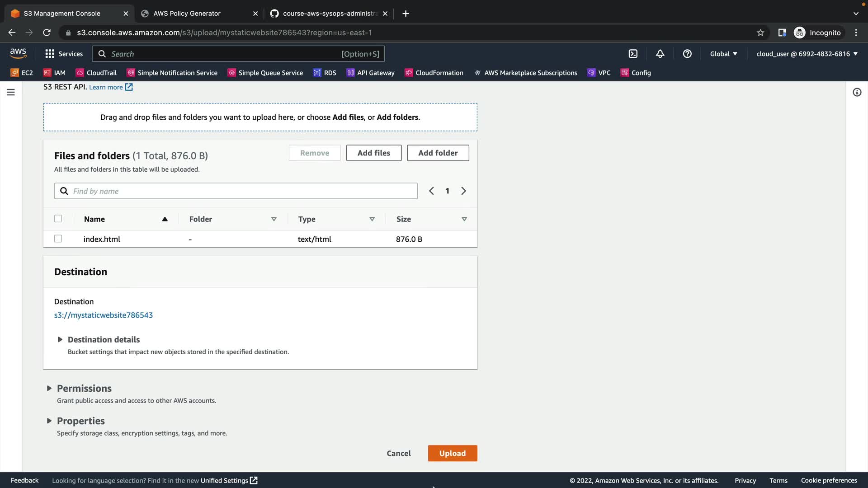Click the AWS logo home icon

(x=18, y=53)
